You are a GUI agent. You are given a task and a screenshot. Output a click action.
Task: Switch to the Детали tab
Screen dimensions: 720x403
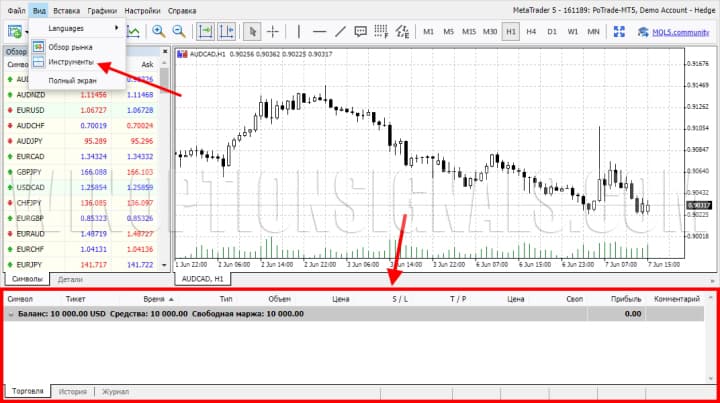(x=70, y=279)
